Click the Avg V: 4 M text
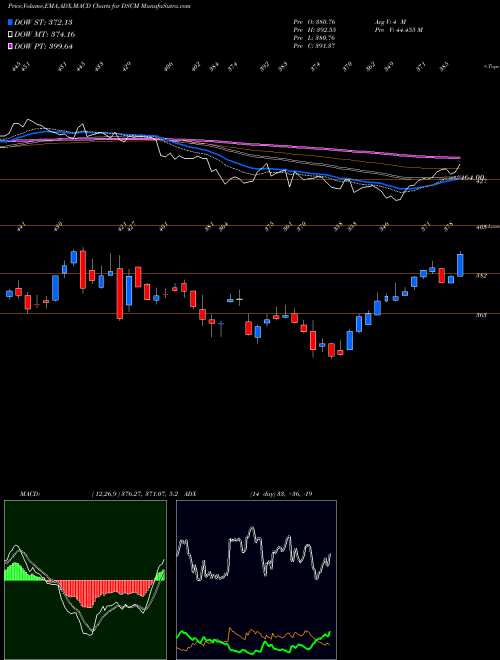Viewport: 500px width, 660px height. (389, 22)
